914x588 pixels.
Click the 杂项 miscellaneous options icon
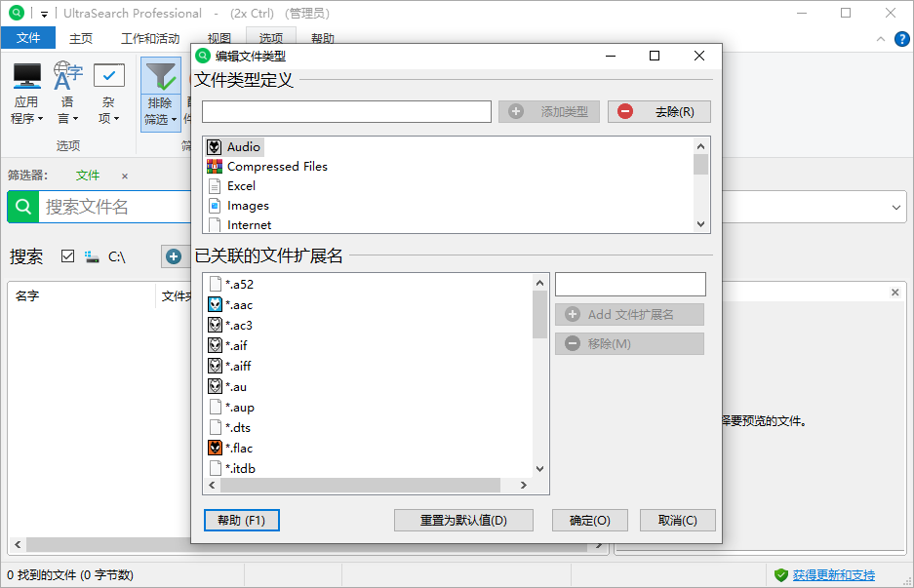108,75
